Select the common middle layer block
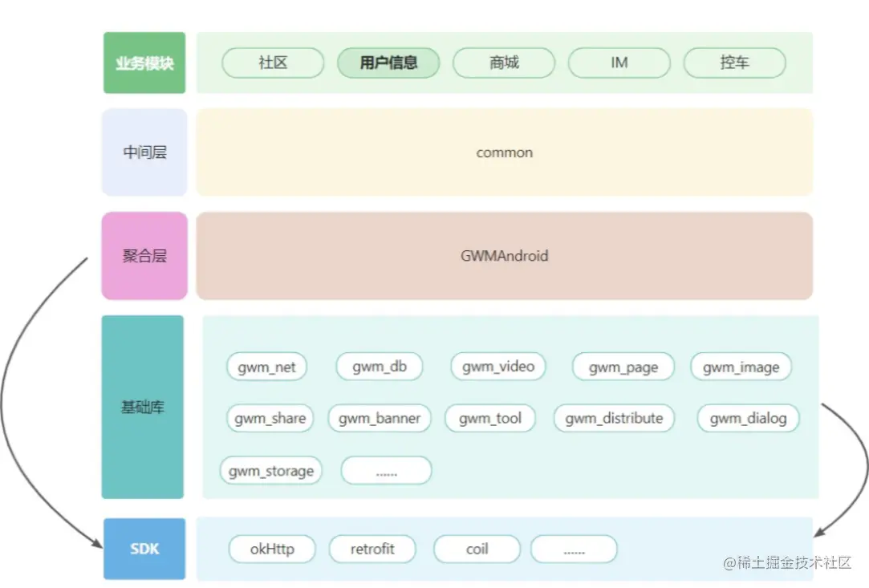The height and width of the screenshot is (588, 869). coord(505,152)
